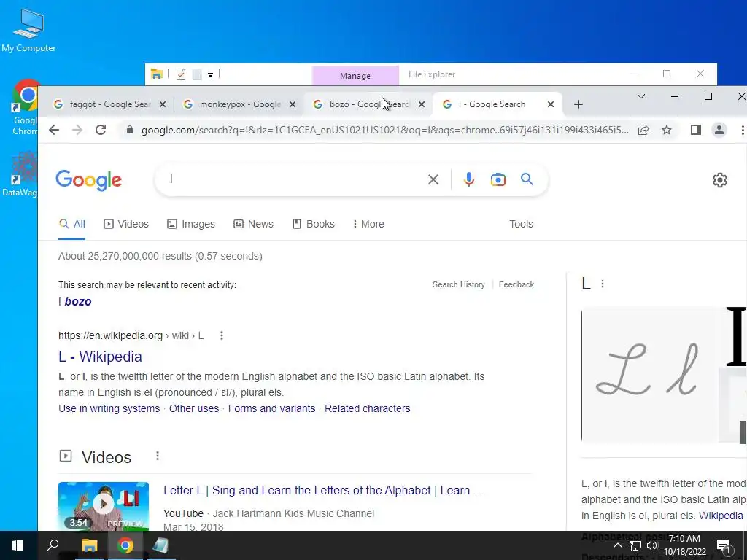Click the padlock site info icon
The width and height of the screenshot is (747, 560).
pos(129,130)
